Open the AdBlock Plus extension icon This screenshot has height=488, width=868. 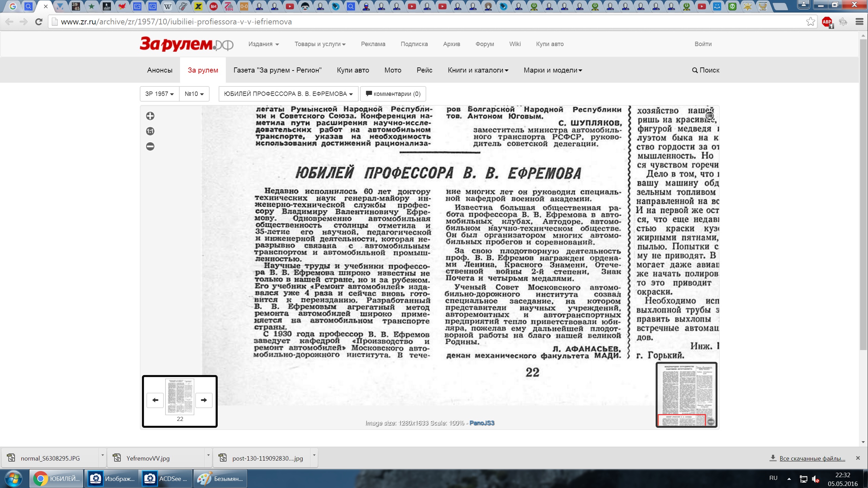827,22
